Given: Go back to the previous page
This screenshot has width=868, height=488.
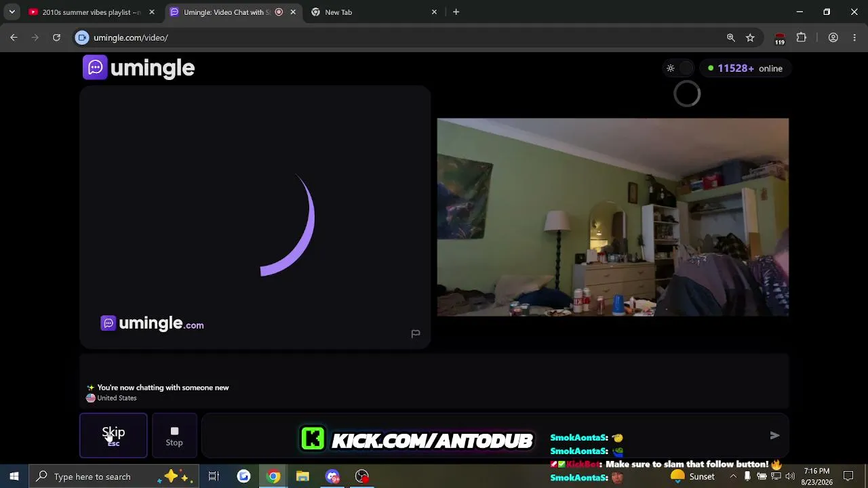Looking at the screenshot, I should 14,38.
